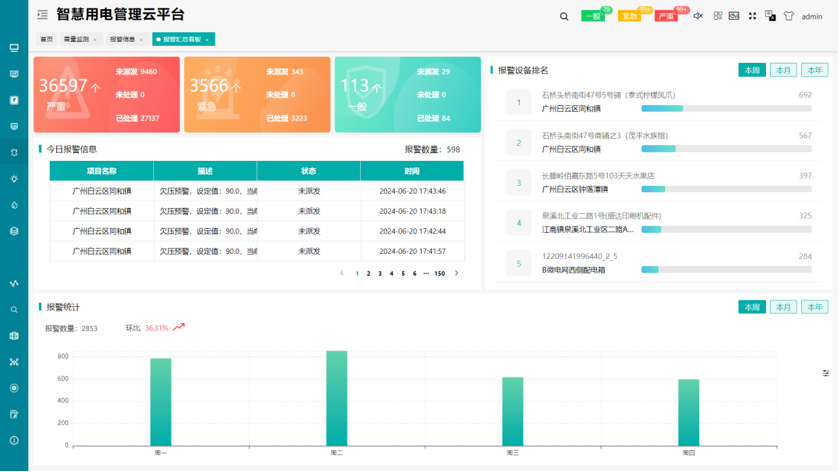The width and height of the screenshot is (839, 472).
Task: Enter fullscreen with the expand arrows icon
Action: click(x=752, y=16)
